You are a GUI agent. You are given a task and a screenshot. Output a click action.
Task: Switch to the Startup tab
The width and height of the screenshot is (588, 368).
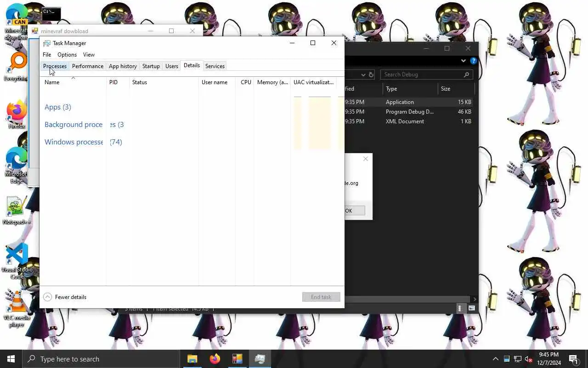151,66
